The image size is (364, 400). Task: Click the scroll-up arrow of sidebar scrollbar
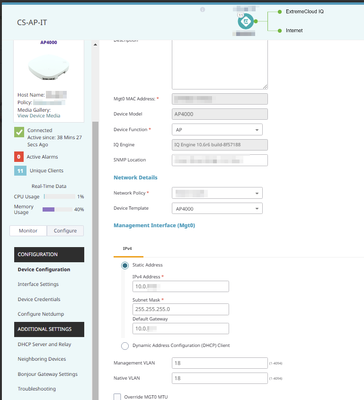95,45
